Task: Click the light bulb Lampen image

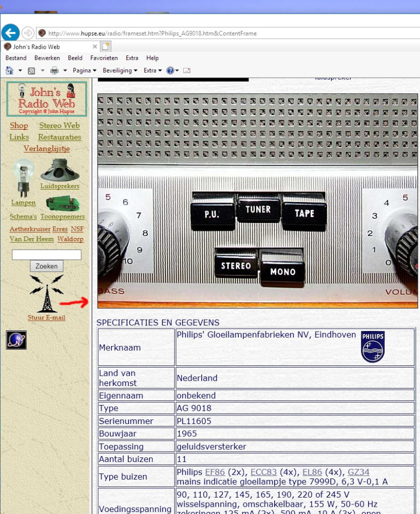Action: (x=23, y=178)
